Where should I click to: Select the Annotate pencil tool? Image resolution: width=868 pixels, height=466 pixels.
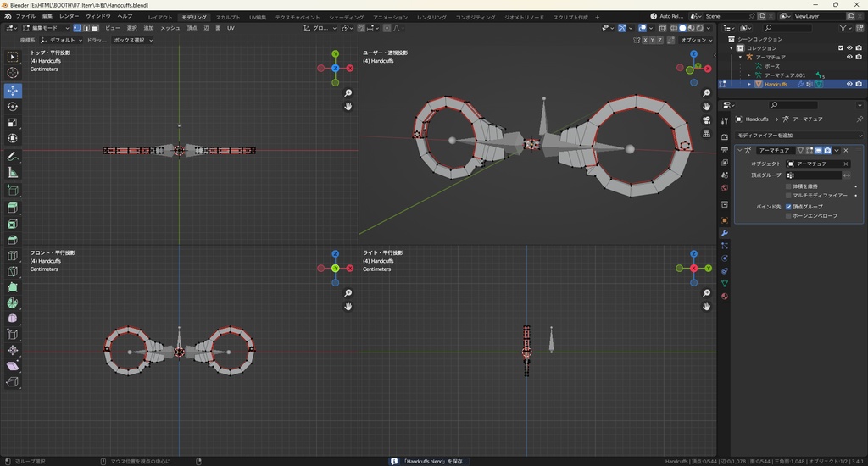(13, 156)
